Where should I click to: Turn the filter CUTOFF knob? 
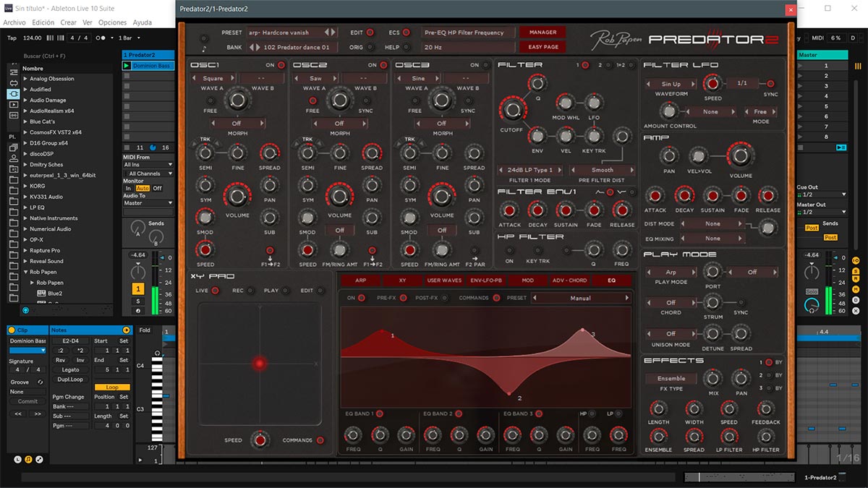[512, 109]
